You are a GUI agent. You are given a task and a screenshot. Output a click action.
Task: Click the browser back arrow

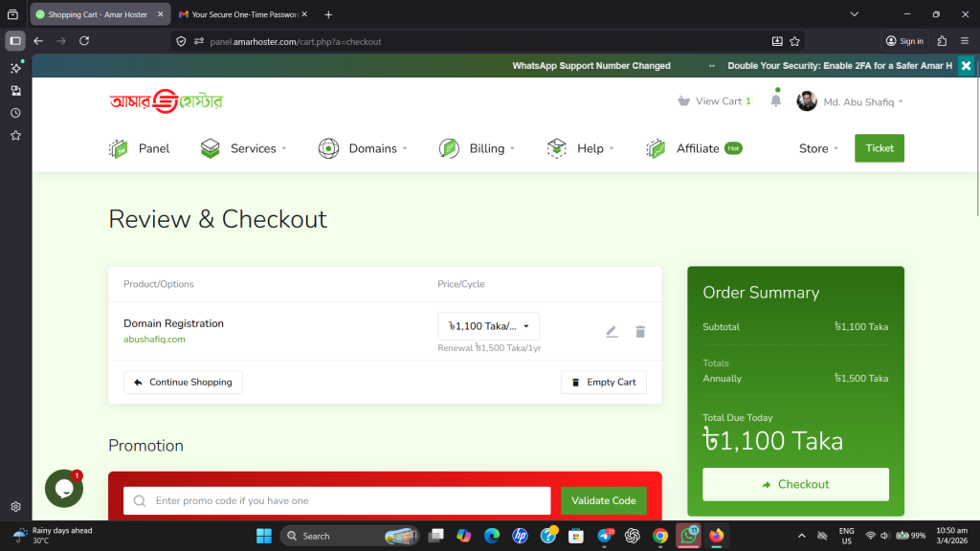tap(38, 41)
